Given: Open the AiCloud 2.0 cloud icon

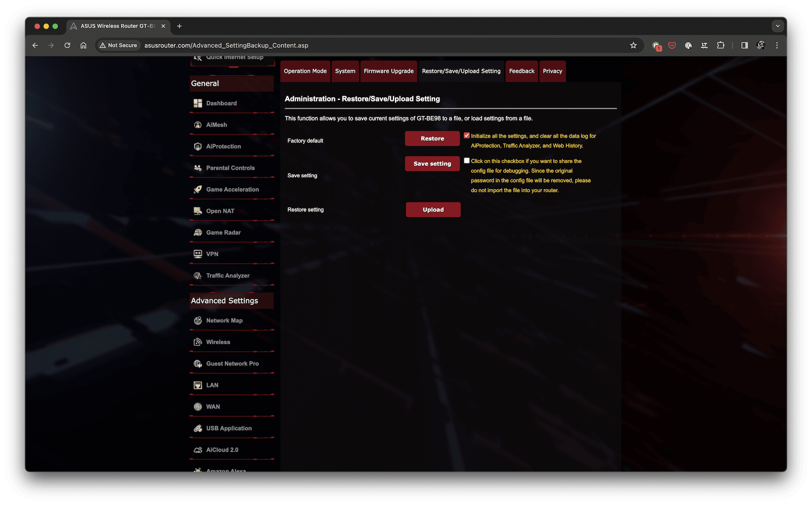Looking at the screenshot, I should (x=198, y=450).
